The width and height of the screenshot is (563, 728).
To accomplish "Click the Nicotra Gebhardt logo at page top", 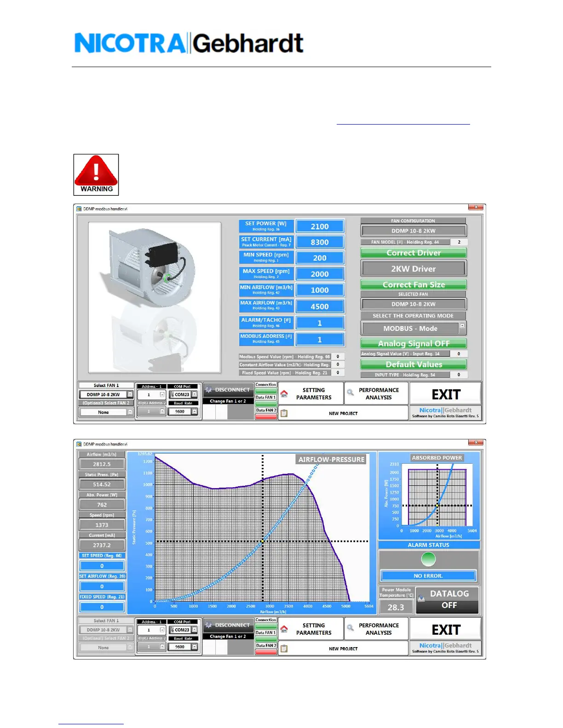I will pyautogui.click(x=189, y=43).
